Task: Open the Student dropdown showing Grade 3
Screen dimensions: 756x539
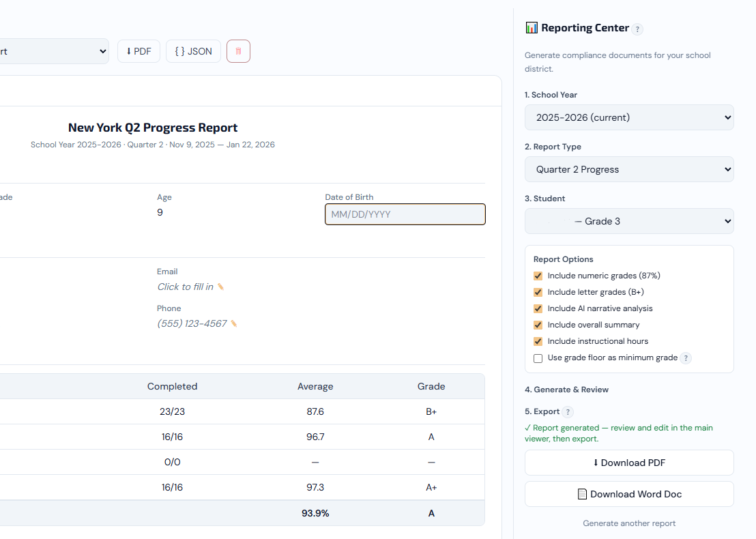Action: point(628,220)
